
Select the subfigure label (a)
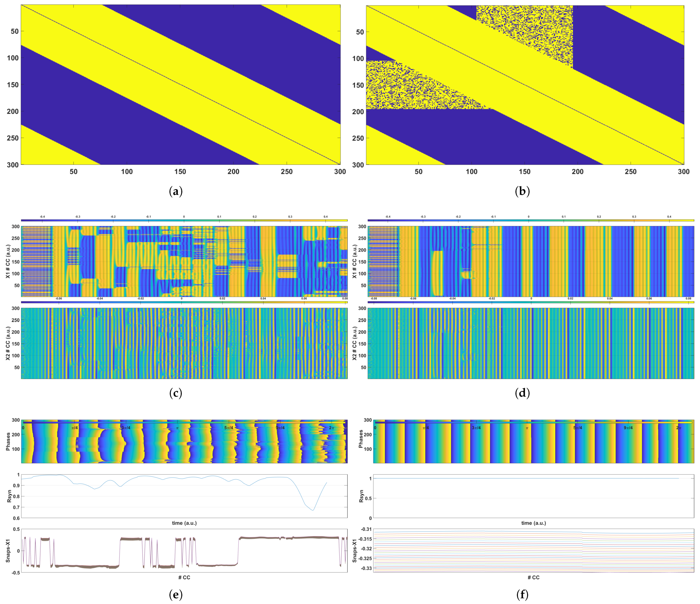tap(175, 191)
